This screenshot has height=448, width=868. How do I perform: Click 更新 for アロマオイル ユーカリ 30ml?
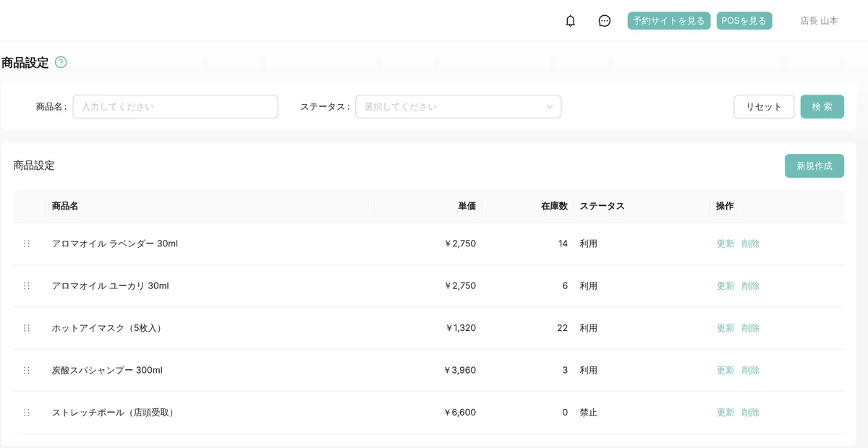coord(726,286)
